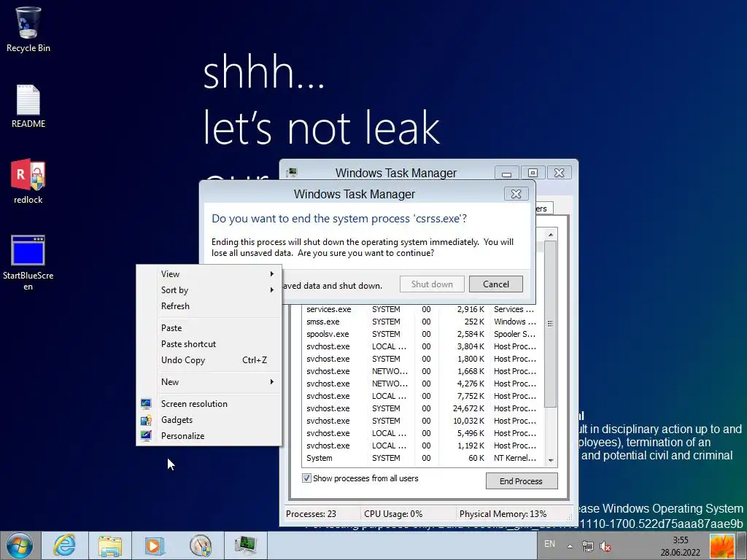This screenshot has height=560, width=747.
Task: Open Windows Explorer from taskbar
Action: point(110,545)
